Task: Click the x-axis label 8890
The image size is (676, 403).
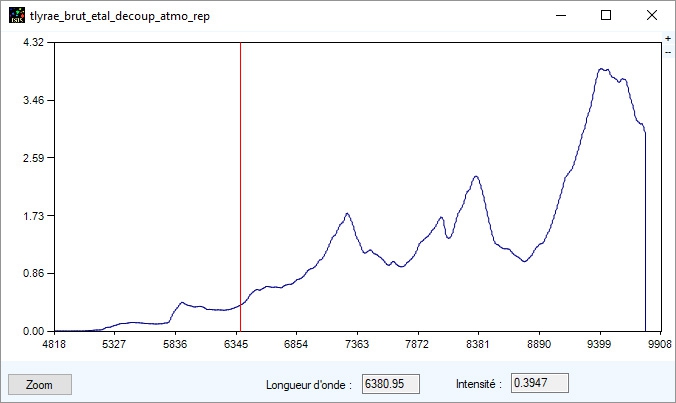Action: [x=539, y=344]
